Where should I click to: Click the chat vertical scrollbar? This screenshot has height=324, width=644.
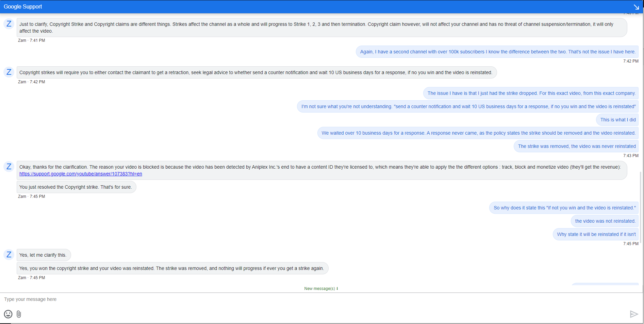point(641,207)
